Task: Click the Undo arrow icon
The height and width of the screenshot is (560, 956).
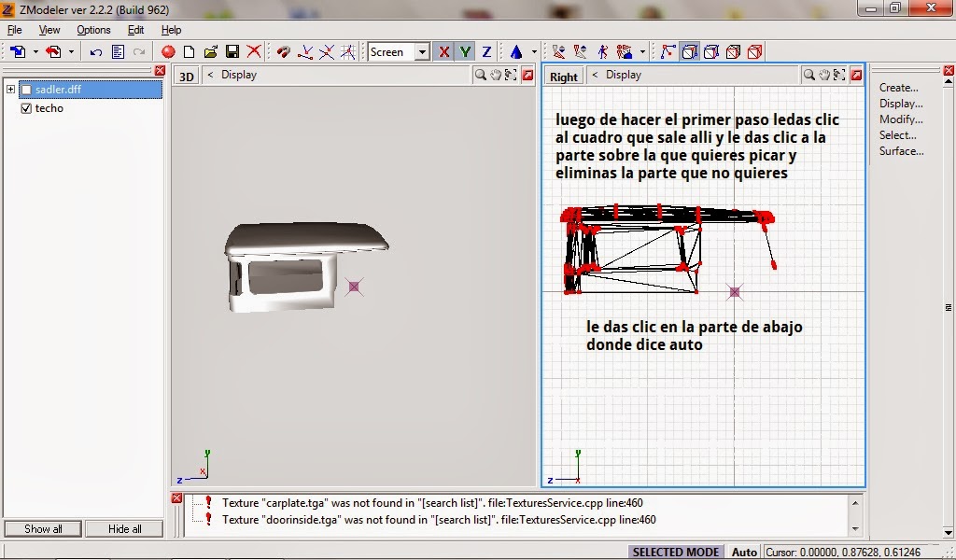Action: (96, 51)
